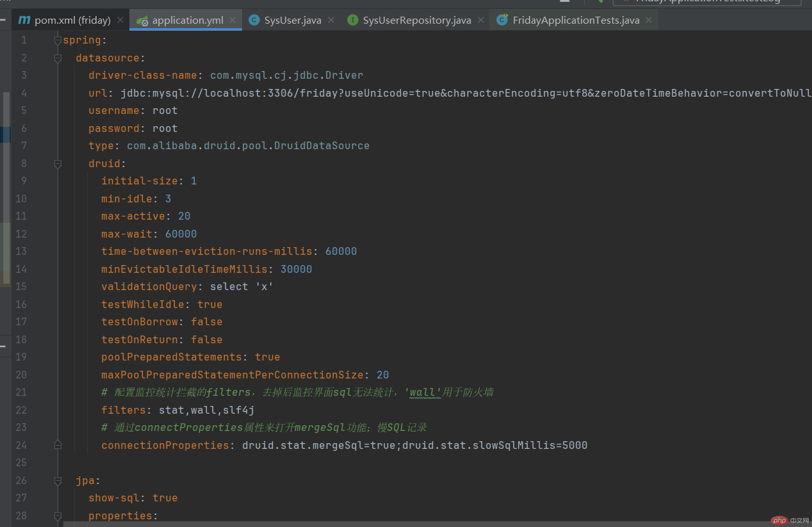The image size is (812, 527).
Task: Click the jdbc:mysql URL value on line 4
Action: pyautogui.click(x=466, y=93)
